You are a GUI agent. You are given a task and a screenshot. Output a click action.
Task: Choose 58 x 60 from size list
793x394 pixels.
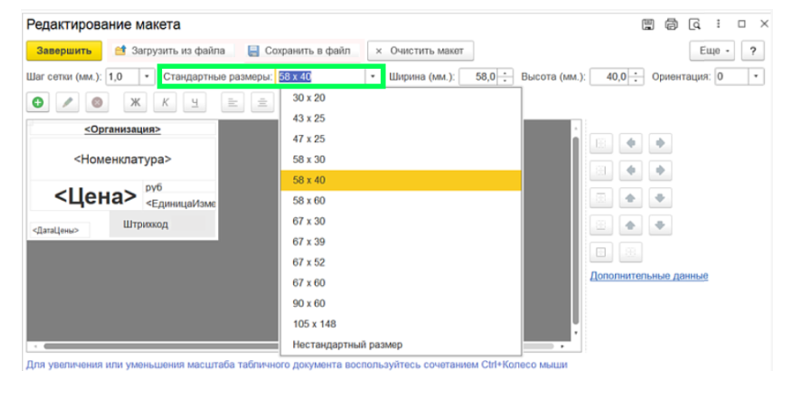401,201
